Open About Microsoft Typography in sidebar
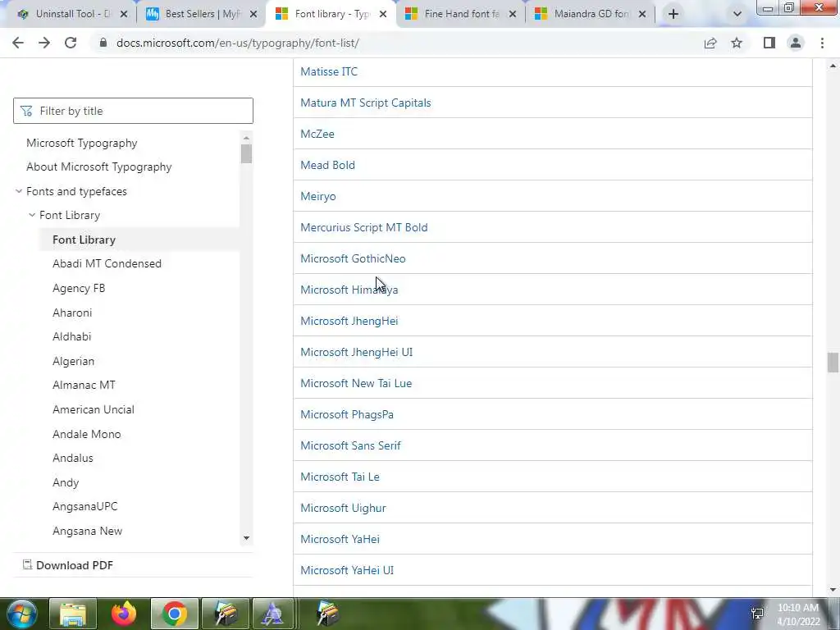 [99, 167]
